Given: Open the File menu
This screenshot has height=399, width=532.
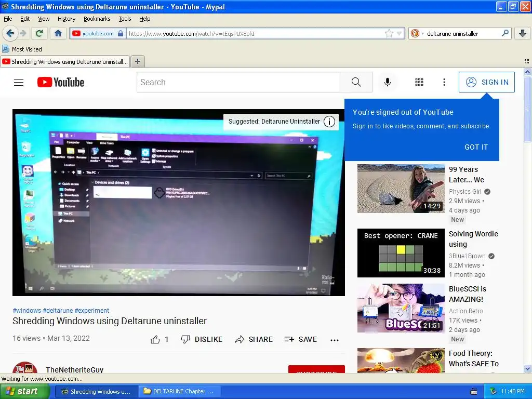Looking at the screenshot, I should click(x=8, y=19).
